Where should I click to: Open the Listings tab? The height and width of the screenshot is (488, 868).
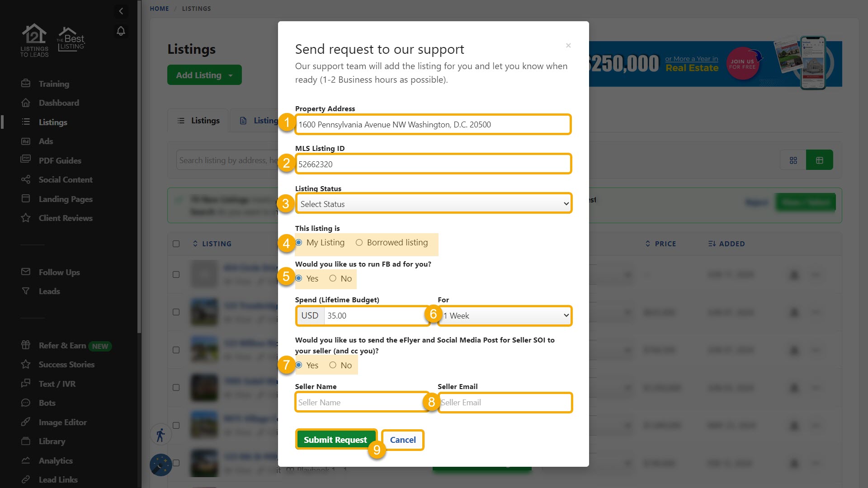(198, 121)
